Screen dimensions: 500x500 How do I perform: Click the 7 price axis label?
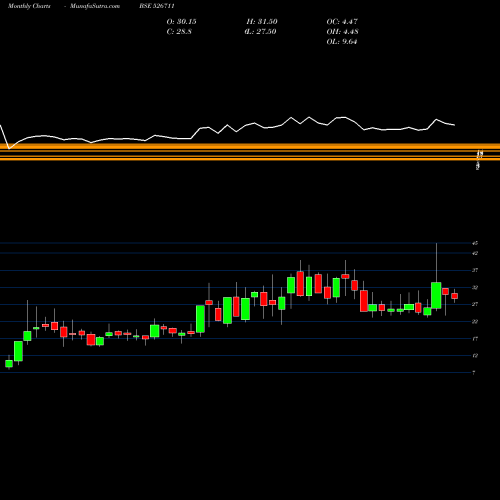tap(474, 373)
